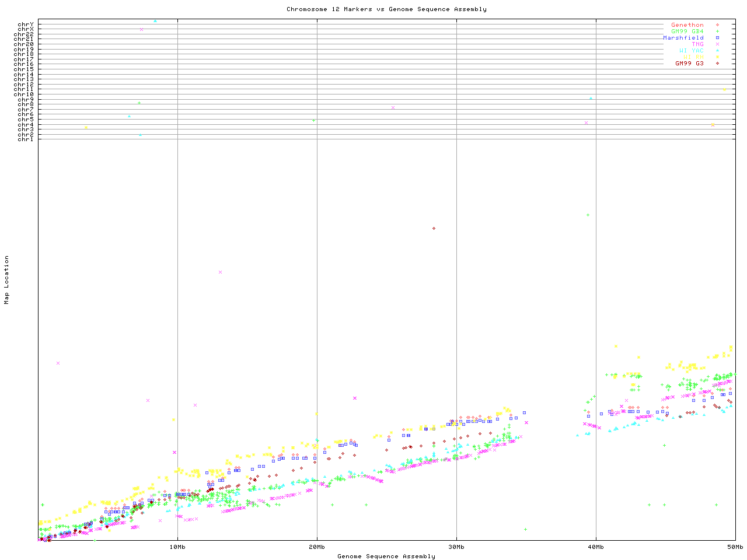This screenshot has height=560, width=747.
Task: Click the WI YAC triangle marker in legend
Action: tap(717, 51)
